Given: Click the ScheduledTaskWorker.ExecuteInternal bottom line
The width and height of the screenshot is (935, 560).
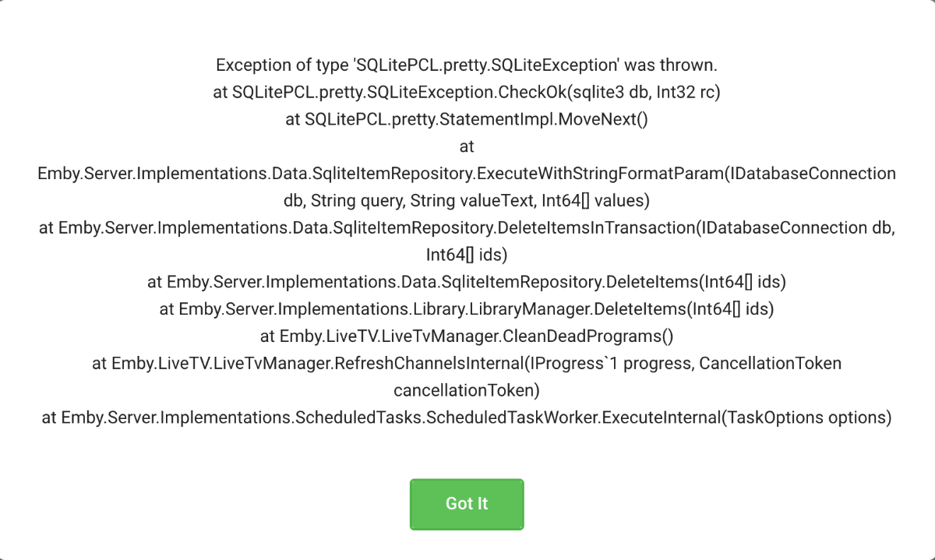Looking at the screenshot, I should pyautogui.click(x=467, y=417).
